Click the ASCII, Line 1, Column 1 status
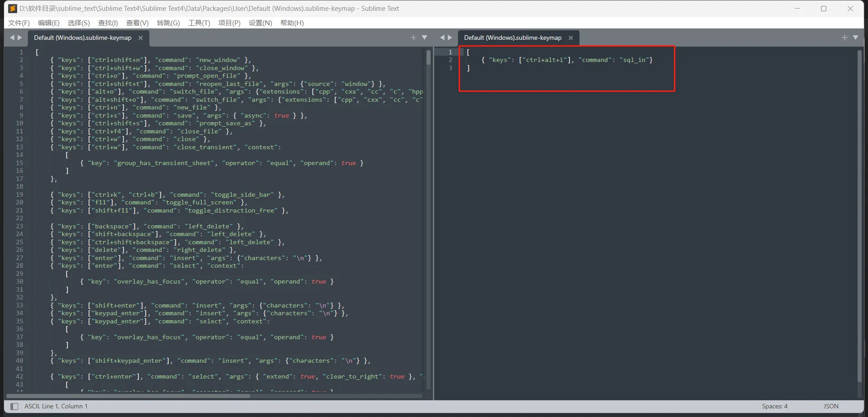This screenshot has height=417, width=868. coord(56,406)
